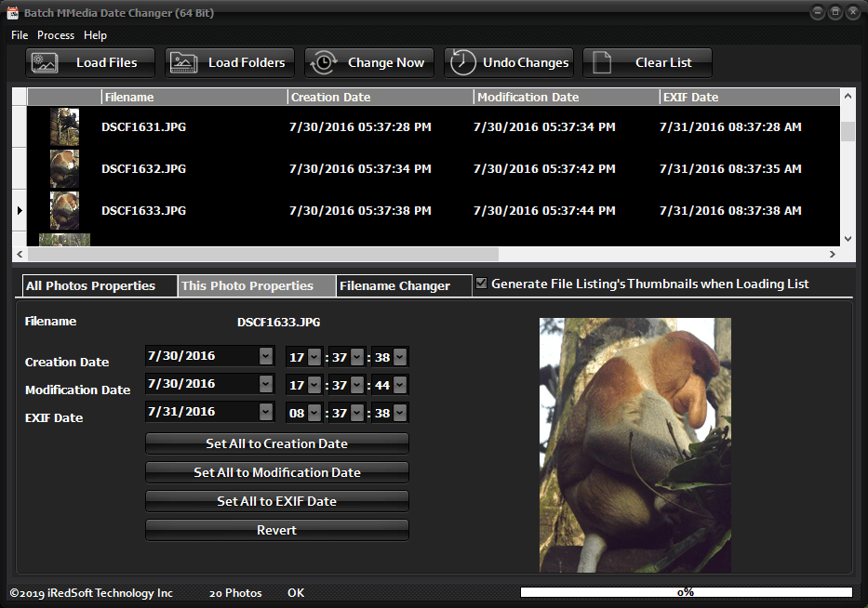868x608 pixels.
Task: Click Set All to Creation Date button
Action: point(277,443)
